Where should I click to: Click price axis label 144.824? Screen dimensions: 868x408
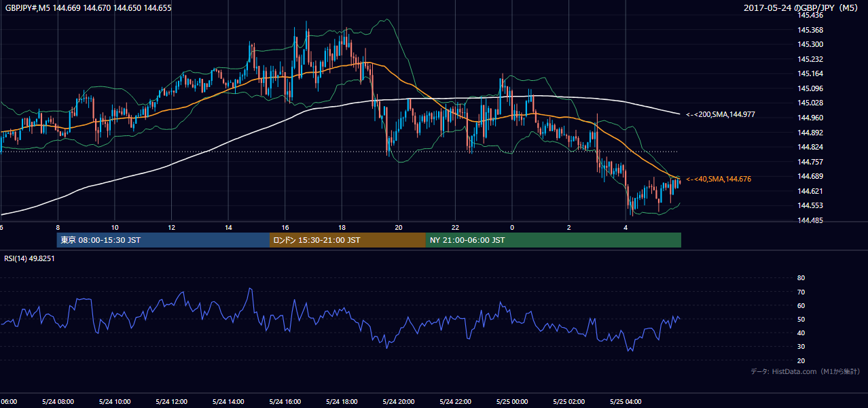pyautogui.click(x=810, y=147)
